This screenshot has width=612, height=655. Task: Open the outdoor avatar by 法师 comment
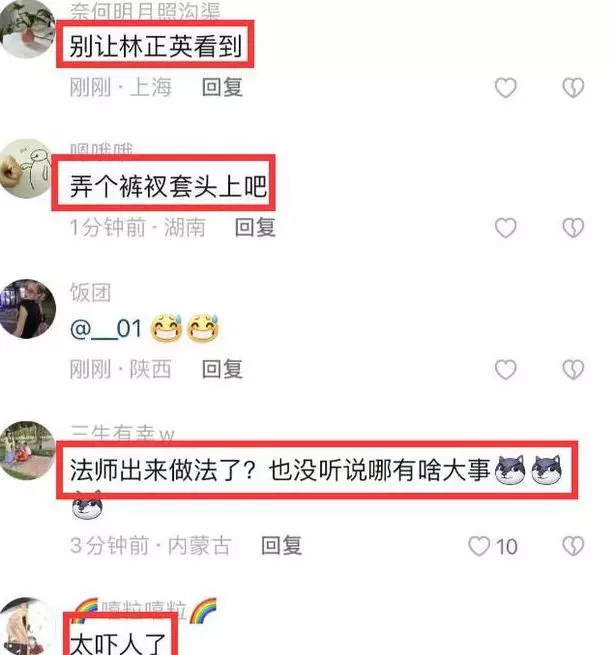28,451
